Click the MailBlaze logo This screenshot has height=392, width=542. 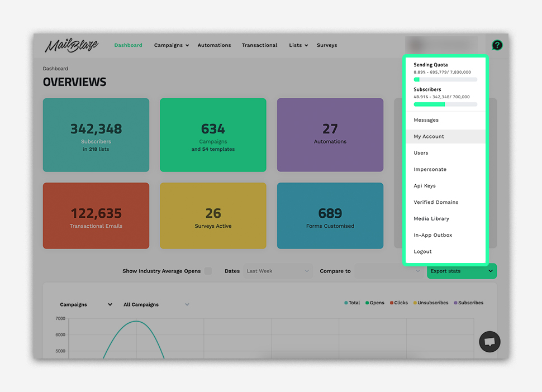click(72, 45)
